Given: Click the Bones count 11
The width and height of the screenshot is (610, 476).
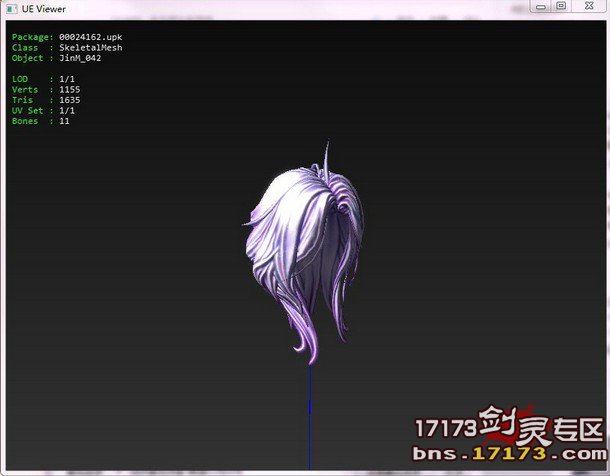Looking at the screenshot, I should point(64,121).
